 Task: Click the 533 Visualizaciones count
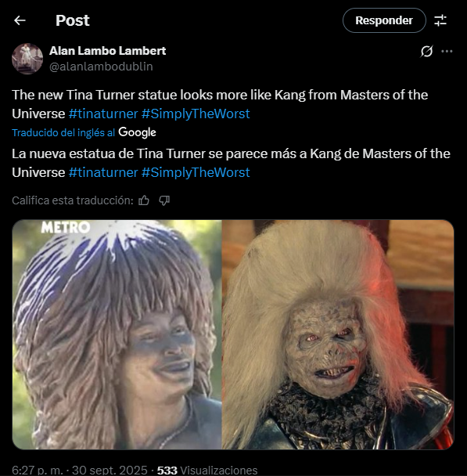coord(207,470)
